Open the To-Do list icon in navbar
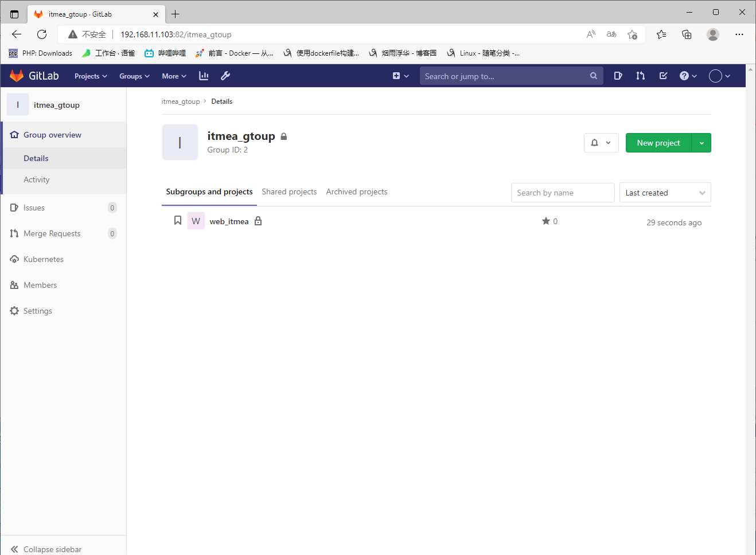Image resolution: width=756 pixels, height=555 pixels. coord(663,76)
